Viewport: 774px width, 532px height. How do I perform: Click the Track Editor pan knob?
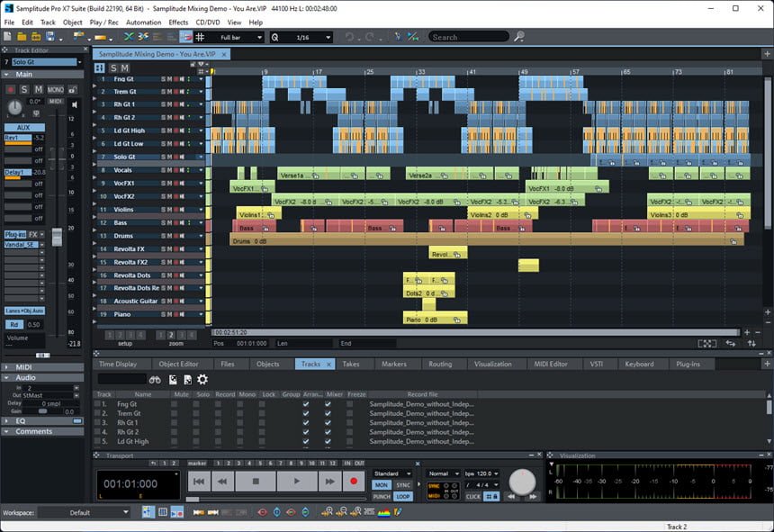[x=14, y=107]
